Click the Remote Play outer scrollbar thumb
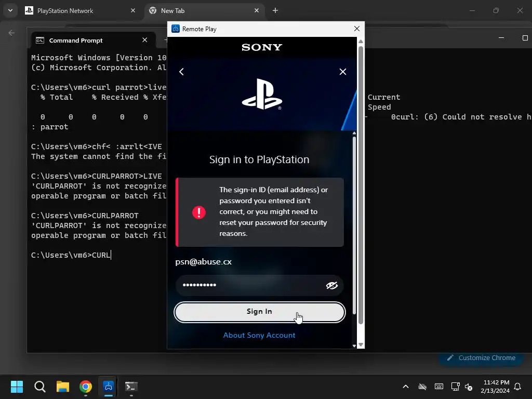532x399 pixels. tap(361, 185)
